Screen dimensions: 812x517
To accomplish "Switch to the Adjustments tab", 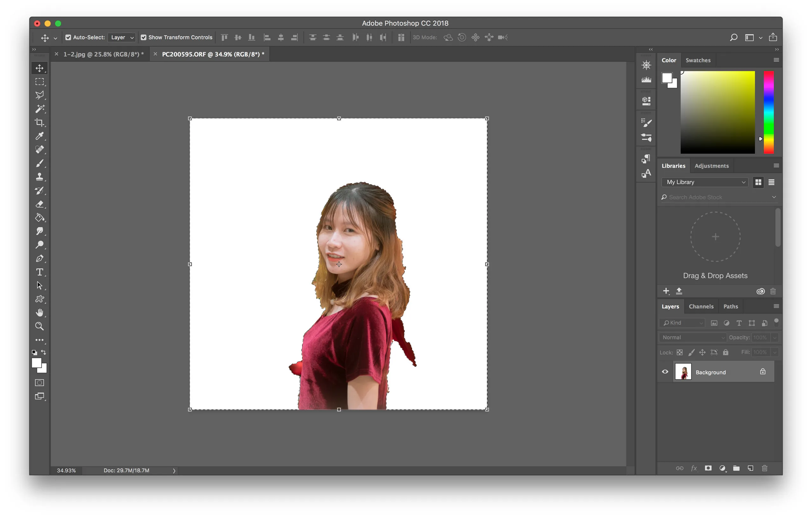I will 711,166.
